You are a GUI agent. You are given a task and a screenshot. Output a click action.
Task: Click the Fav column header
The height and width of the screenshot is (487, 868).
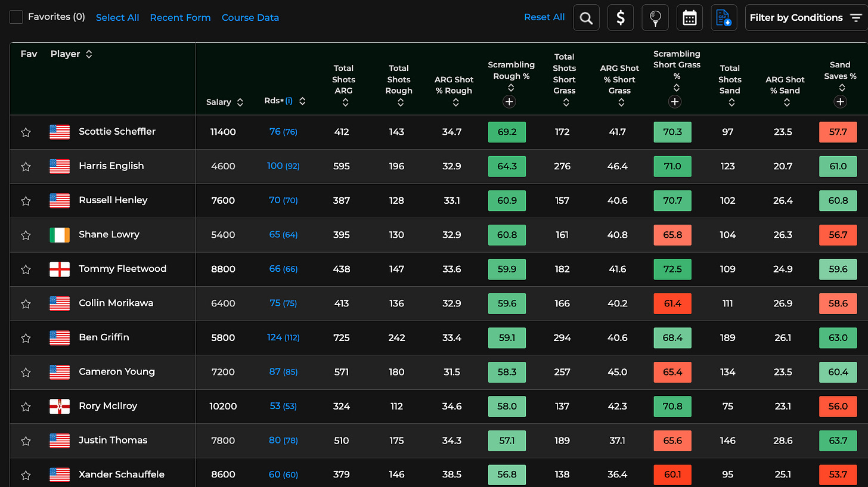point(29,54)
